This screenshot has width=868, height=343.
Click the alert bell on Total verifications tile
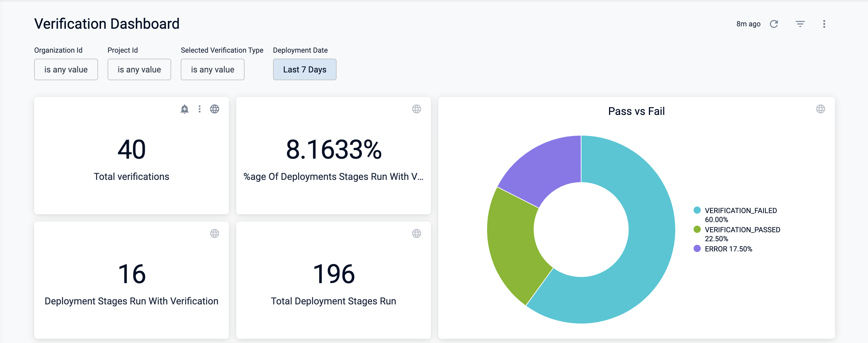184,109
